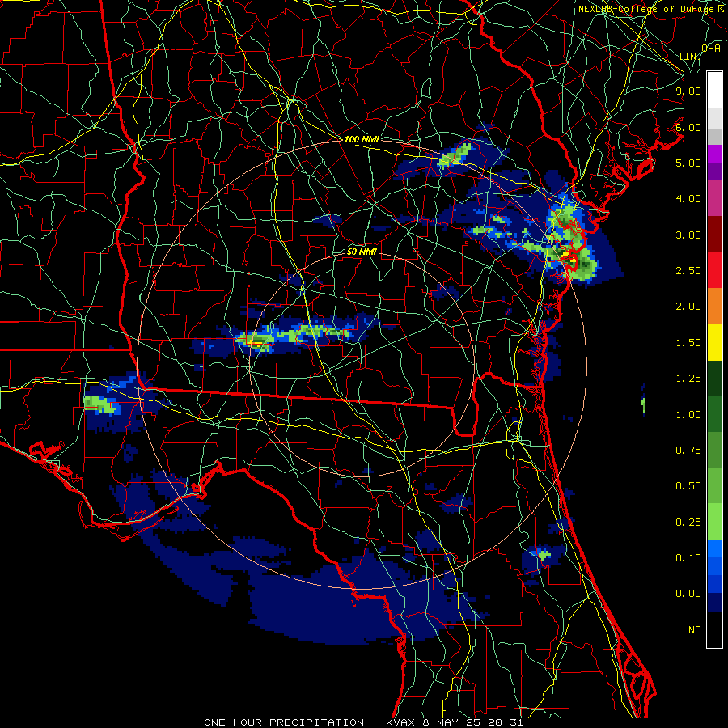
Task: Click the 1.50 legend value
Action: click(x=688, y=343)
